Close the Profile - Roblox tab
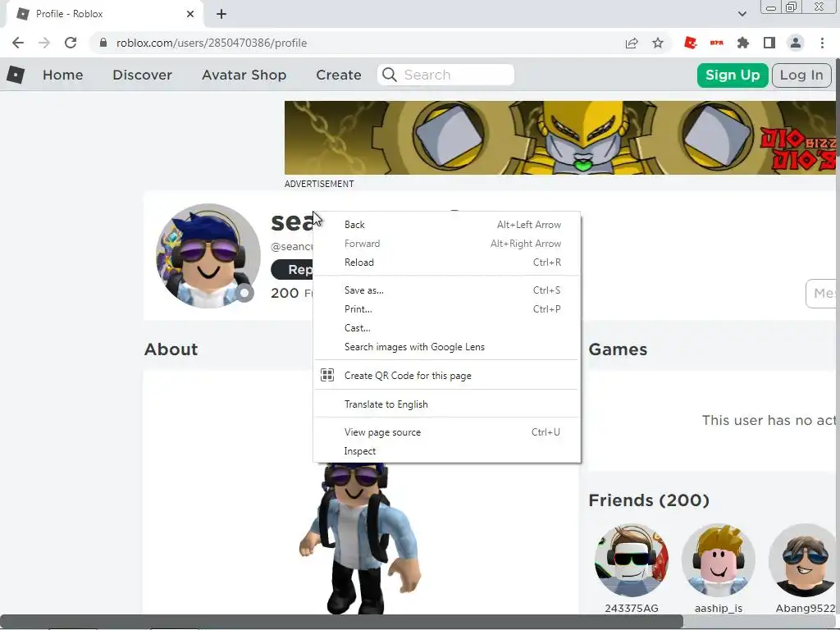840x630 pixels. pos(190,14)
